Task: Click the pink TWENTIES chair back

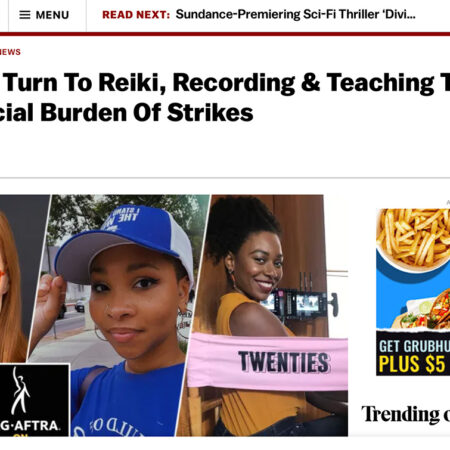Action: [x=268, y=361]
